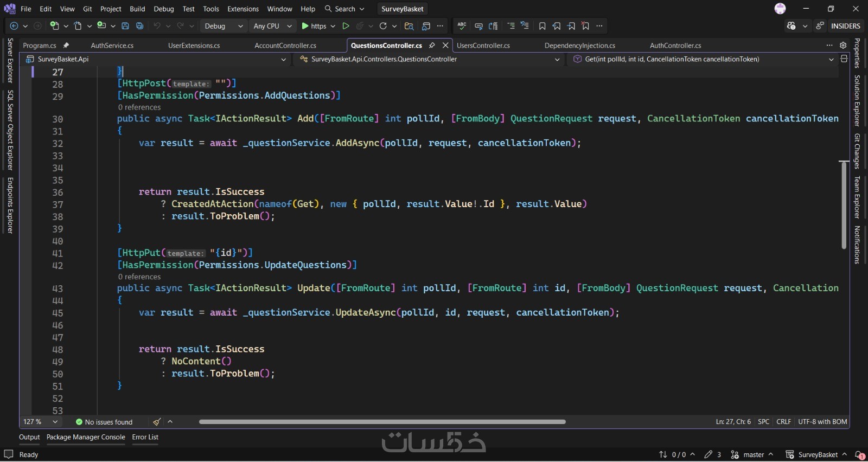Run the project with the https button
The width and height of the screenshot is (868, 462).
(x=314, y=26)
